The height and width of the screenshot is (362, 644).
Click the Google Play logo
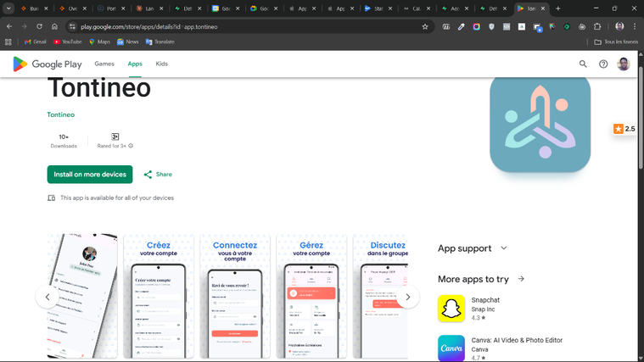(x=48, y=64)
